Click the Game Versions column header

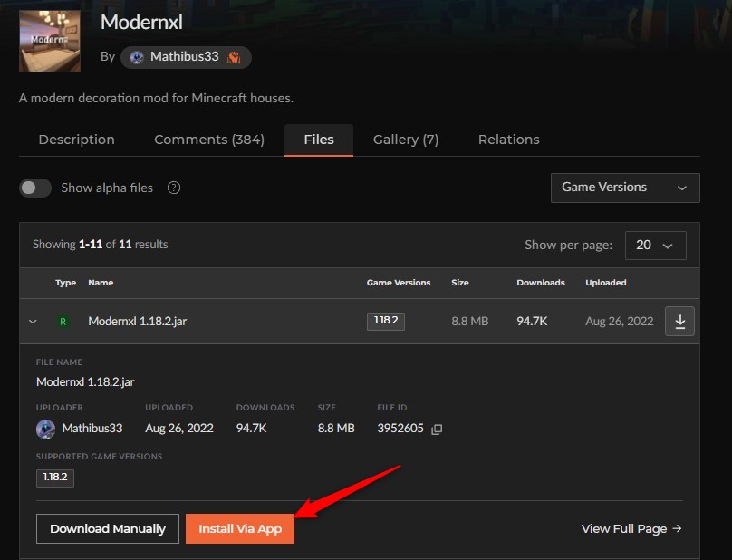(399, 283)
